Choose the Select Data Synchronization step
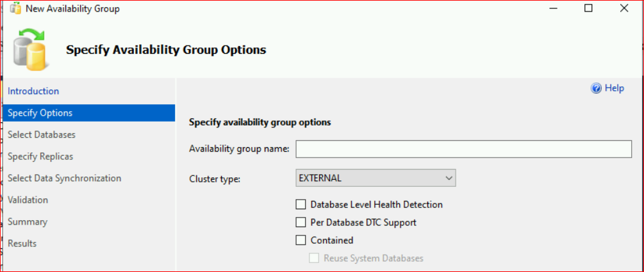Viewport: 644px width, 272px height. coord(64,179)
